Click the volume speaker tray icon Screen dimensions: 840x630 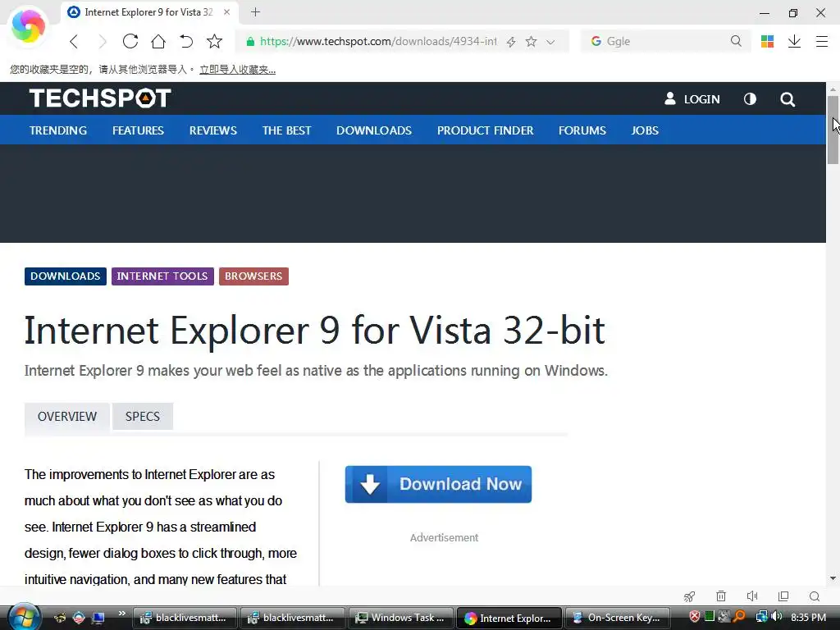coord(776,617)
